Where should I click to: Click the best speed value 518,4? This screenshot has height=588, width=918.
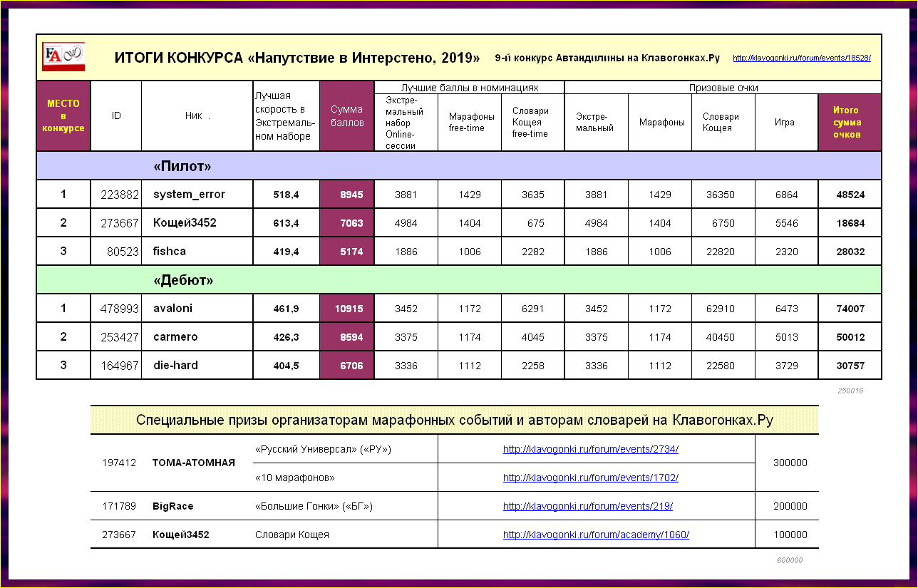(286, 195)
